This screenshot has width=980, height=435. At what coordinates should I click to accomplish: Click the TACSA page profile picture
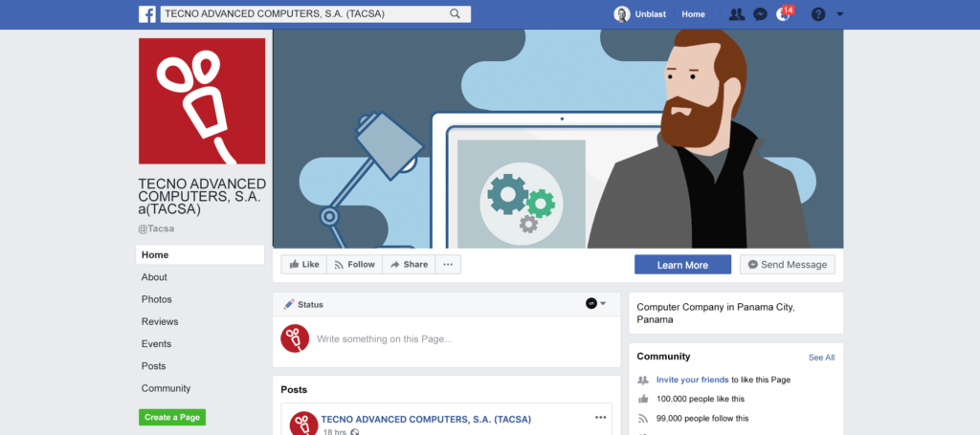point(202,101)
